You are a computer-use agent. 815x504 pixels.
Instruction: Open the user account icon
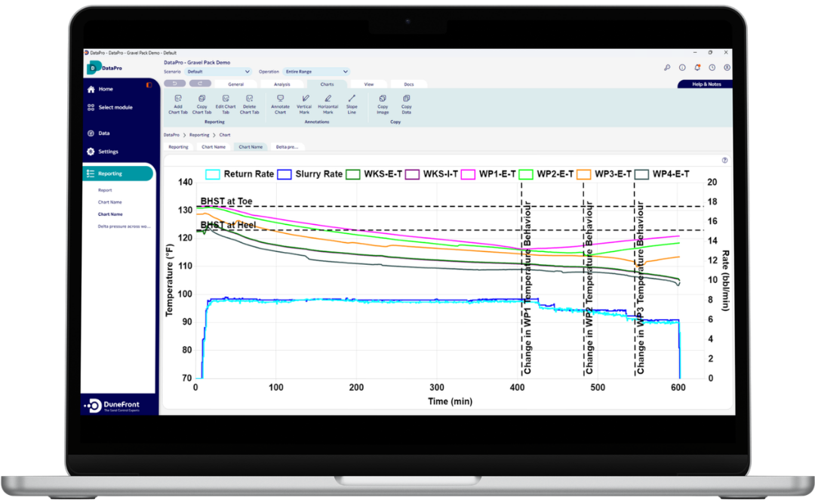[727, 68]
